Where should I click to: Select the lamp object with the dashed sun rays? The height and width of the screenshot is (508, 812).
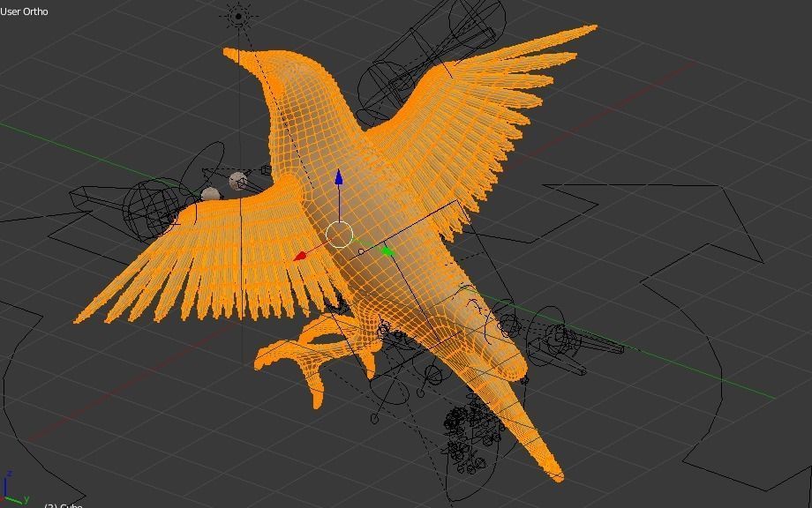(238, 16)
